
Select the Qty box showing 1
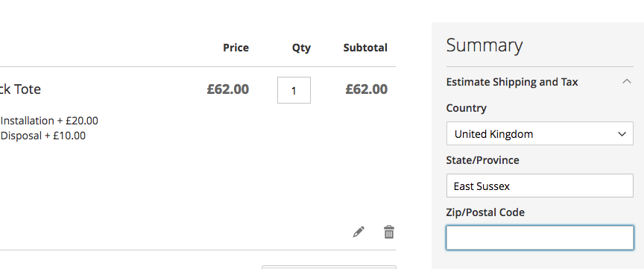(x=294, y=90)
